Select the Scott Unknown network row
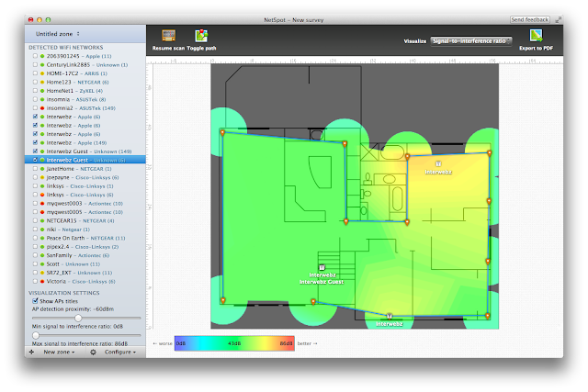This screenshot has width=588, height=392. pos(85,263)
